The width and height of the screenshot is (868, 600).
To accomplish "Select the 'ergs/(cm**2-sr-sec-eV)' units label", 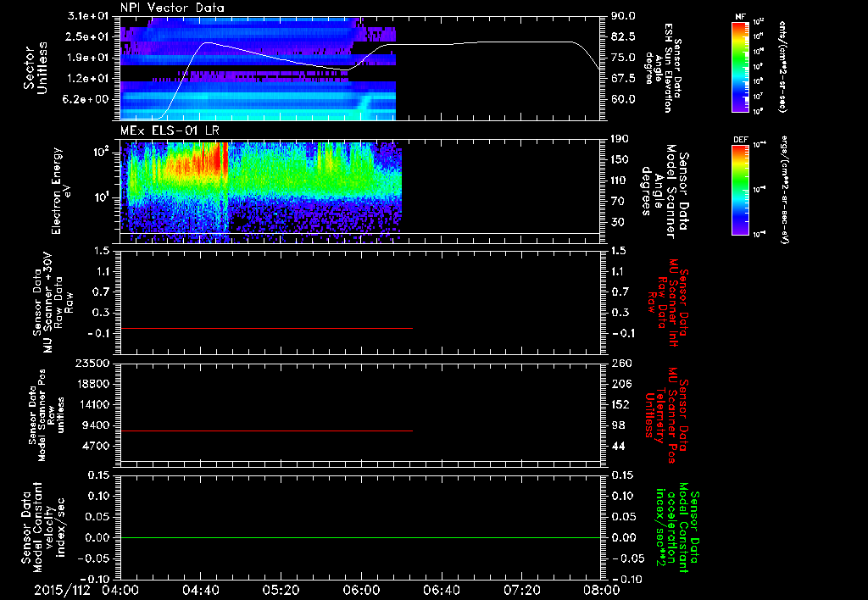I will [784, 190].
